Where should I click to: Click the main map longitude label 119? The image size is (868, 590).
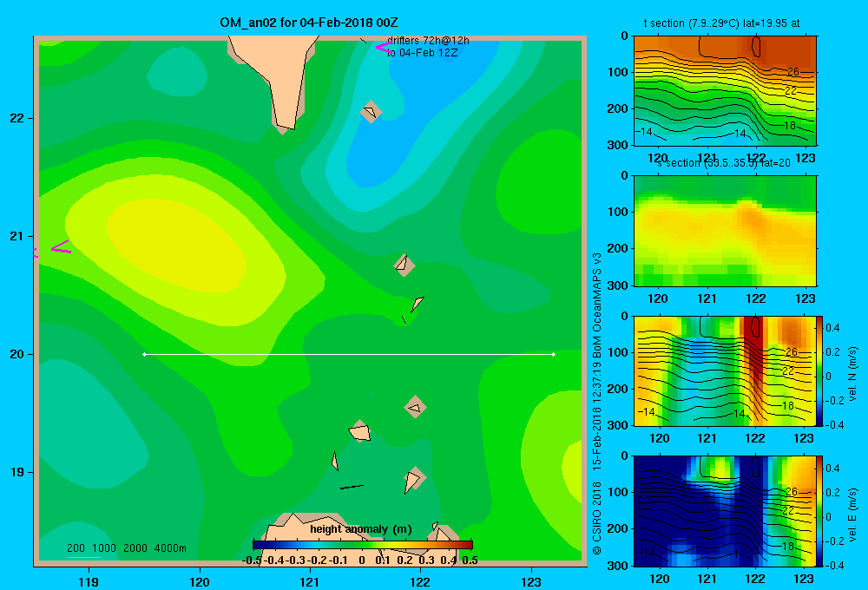pyautogui.click(x=89, y=581)
